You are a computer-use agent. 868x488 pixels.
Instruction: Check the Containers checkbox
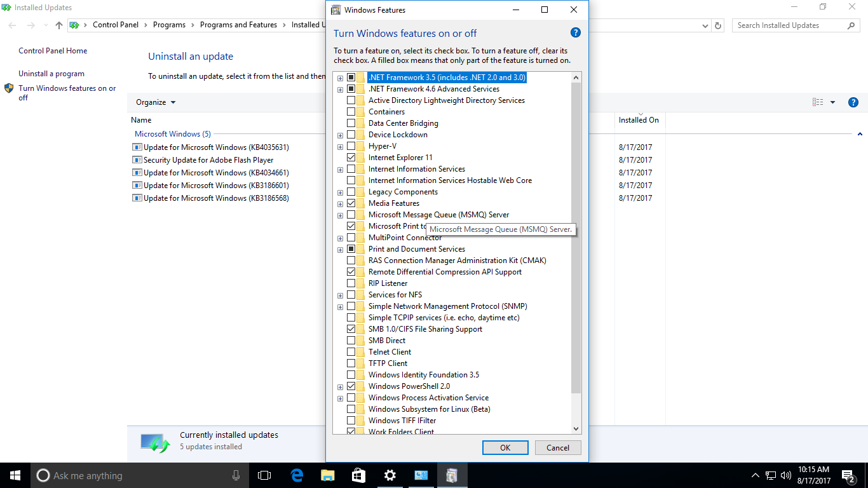(351, 112)
